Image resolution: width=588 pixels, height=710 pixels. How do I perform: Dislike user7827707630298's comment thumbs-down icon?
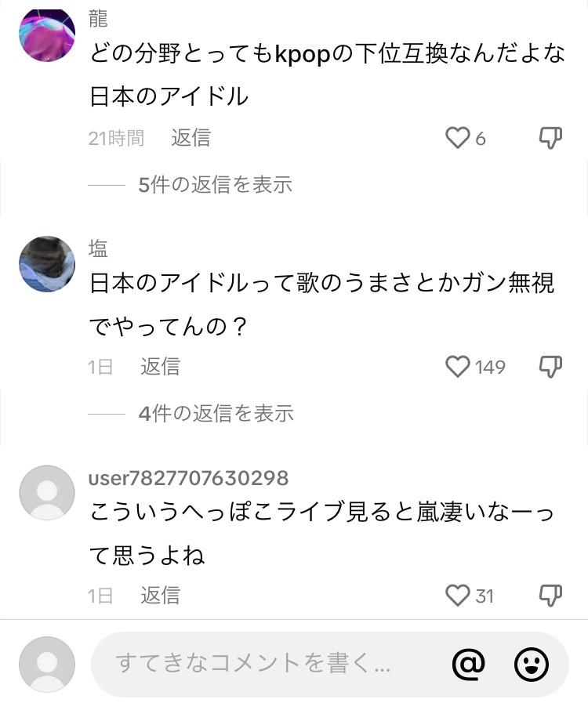[551, 596]
